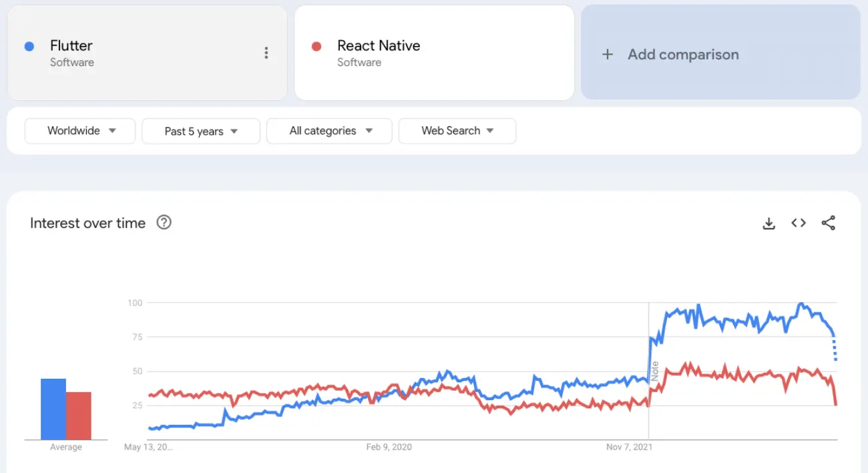Viewport: 868px width, 473px height.
Task: Click the blue Flutter average bar
Action: pyautogui.click(x=53, y=409)
